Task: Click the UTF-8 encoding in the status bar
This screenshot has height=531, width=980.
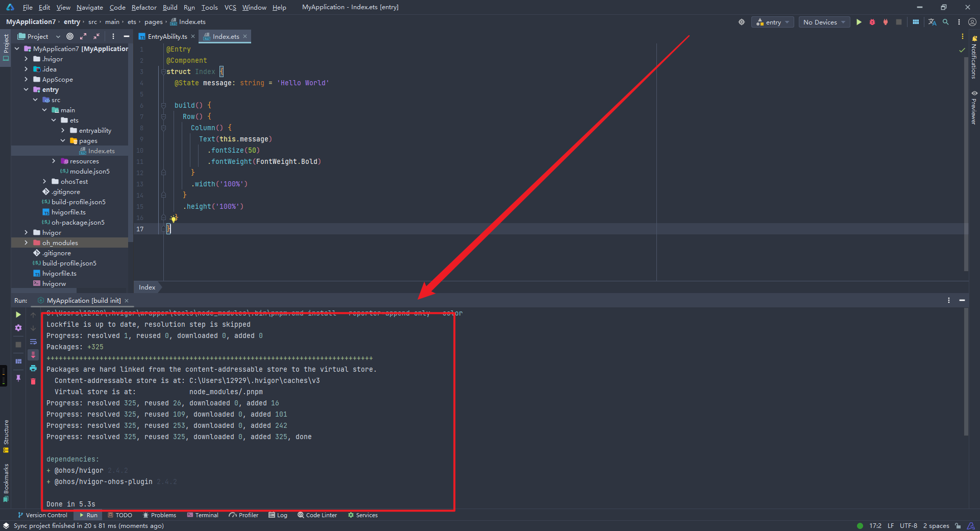Action: coord(909,525)
